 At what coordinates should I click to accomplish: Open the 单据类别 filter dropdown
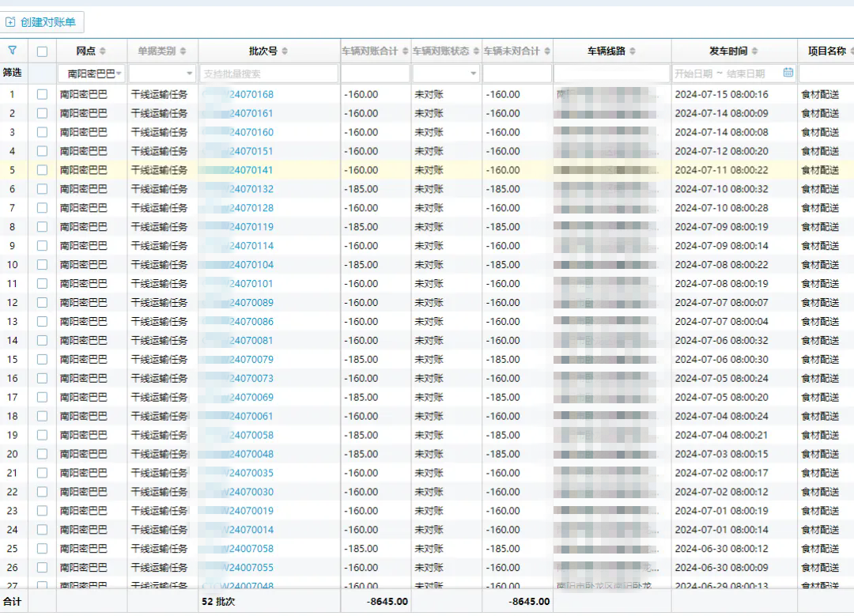[x=162, y=74]
